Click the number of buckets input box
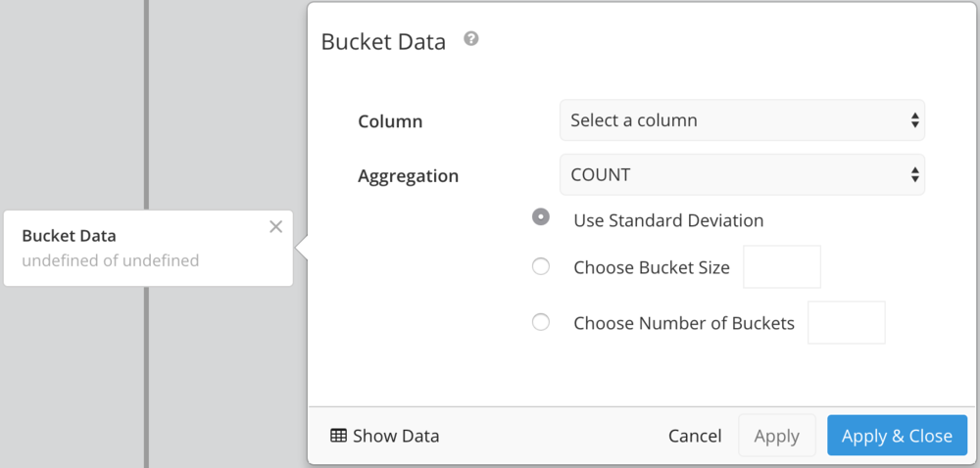Screen dimensions: 980x468 (847, 322)
